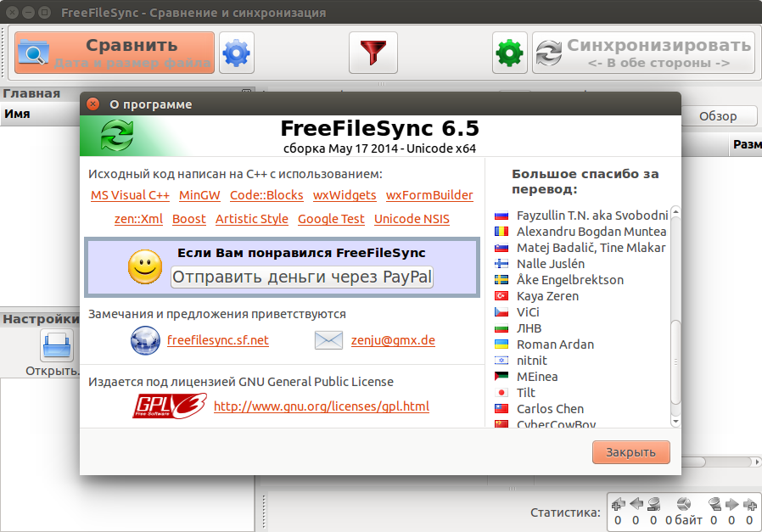Open the wxWidgets link

click(x=345, y=195)
